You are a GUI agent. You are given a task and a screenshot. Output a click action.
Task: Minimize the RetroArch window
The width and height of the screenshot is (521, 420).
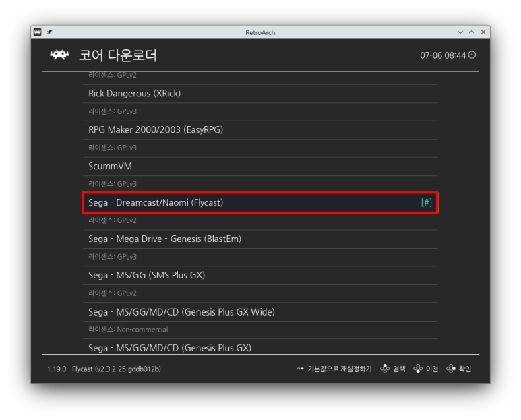click(x=460, y=32)
